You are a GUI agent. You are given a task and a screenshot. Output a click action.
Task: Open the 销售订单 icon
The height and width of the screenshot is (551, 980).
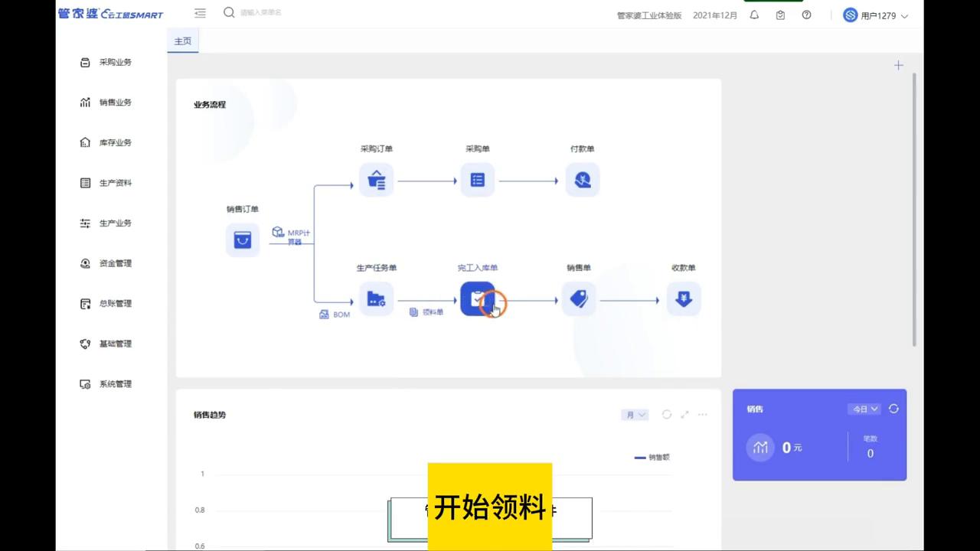click(x=243, y=240)
